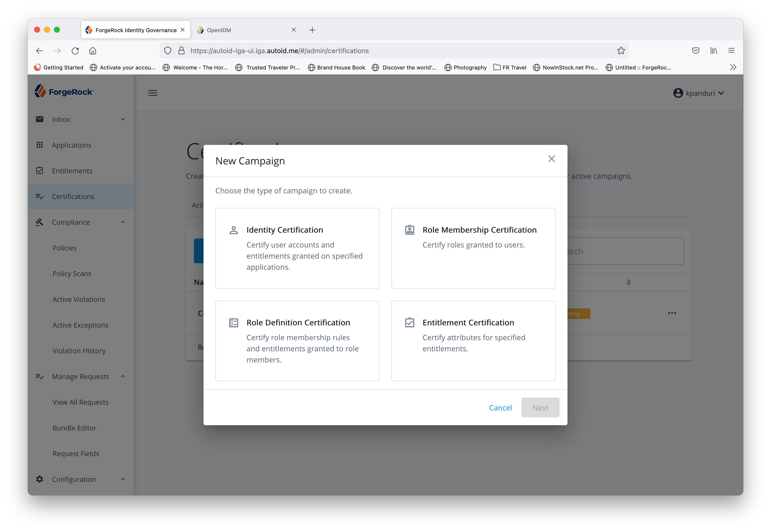Click the browser reload icon
The image size is (771, 532).
[x=75, y=51]
